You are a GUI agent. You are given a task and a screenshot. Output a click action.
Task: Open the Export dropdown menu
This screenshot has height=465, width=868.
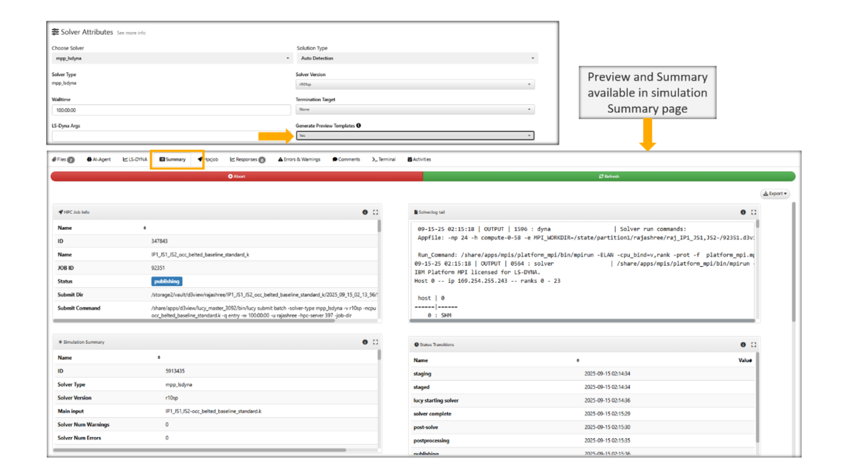[x=775, y=194]
